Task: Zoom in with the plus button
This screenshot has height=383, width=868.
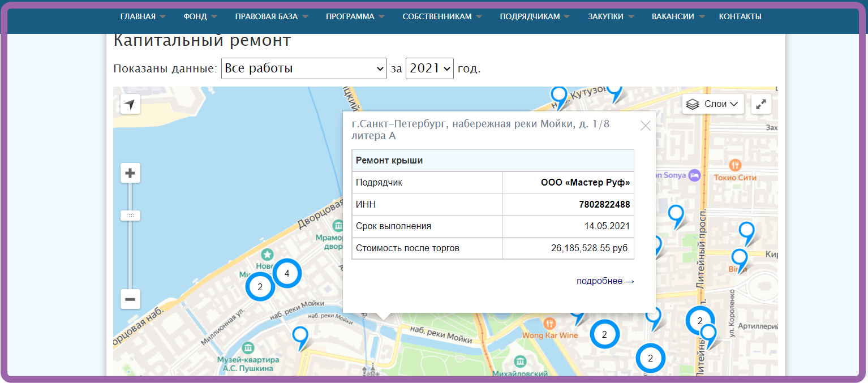Action: point(130,173)
